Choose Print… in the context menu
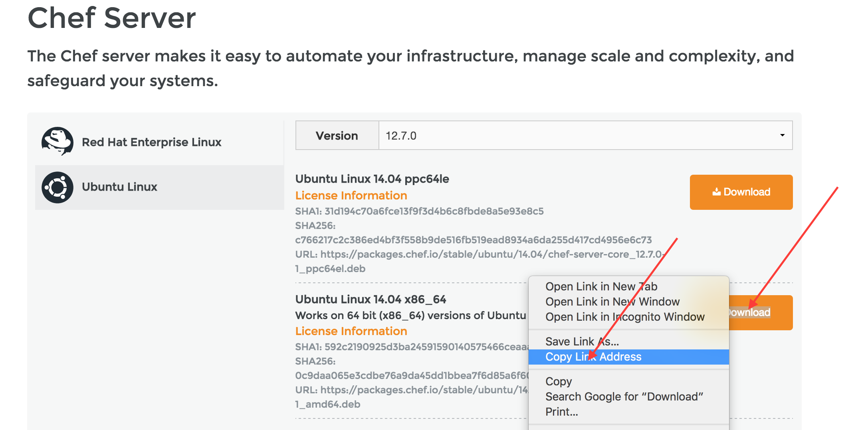868x430 pixels. pyautogui.click(x=629, y=412)
